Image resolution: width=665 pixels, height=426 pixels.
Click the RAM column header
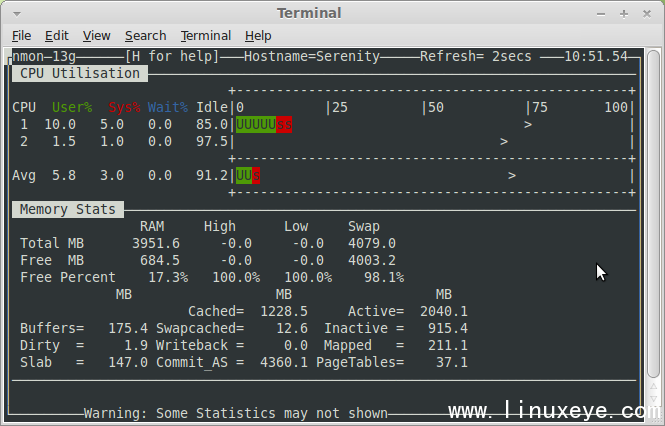152,227
